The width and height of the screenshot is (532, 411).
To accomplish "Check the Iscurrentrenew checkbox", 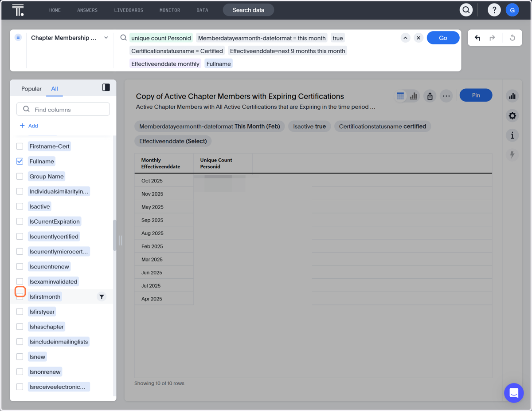I will coord(20,266).
